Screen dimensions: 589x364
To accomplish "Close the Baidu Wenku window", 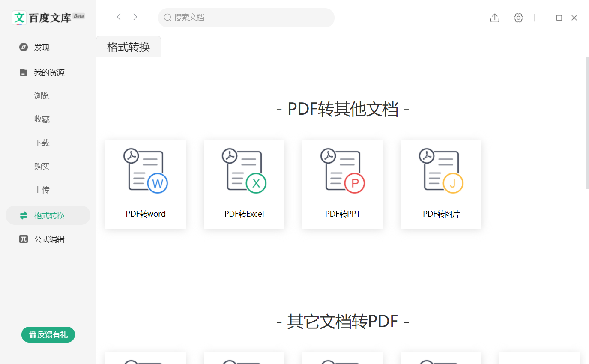I will pos(574,18).
